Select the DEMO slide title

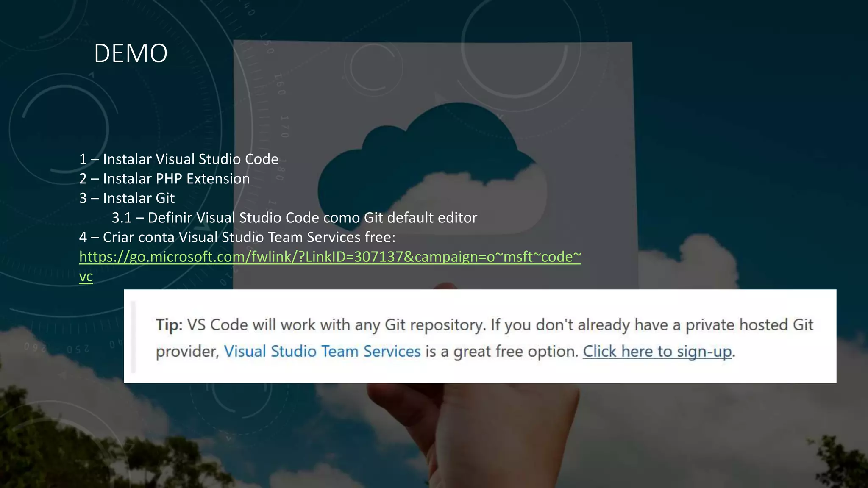point(131,53)
